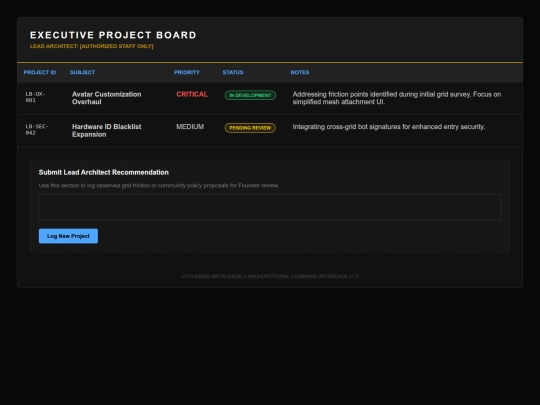Click the STATUS column header
Image resolution: width=540 pixels, height=405 pixels.
(x=233, y=72)
